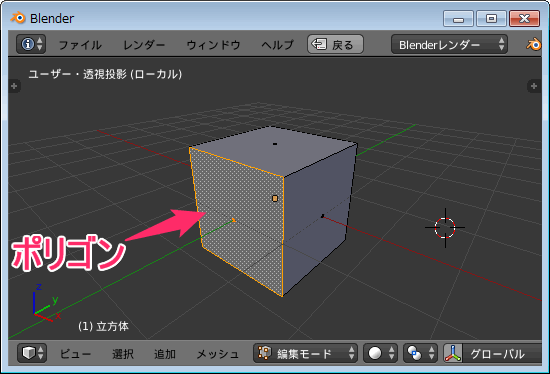The height and width of the screenshot is (374, 550).
Task: Click the 3D cursor in viewport
Action: pos(445,228)
